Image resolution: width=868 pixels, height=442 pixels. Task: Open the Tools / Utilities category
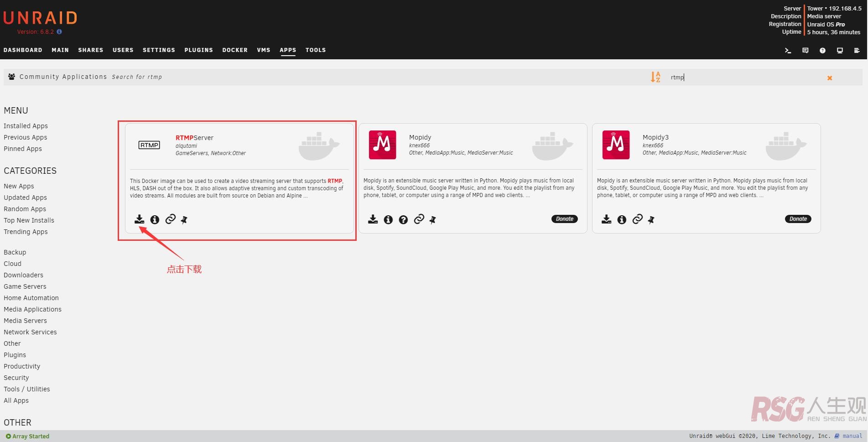(x=27, y=389)
